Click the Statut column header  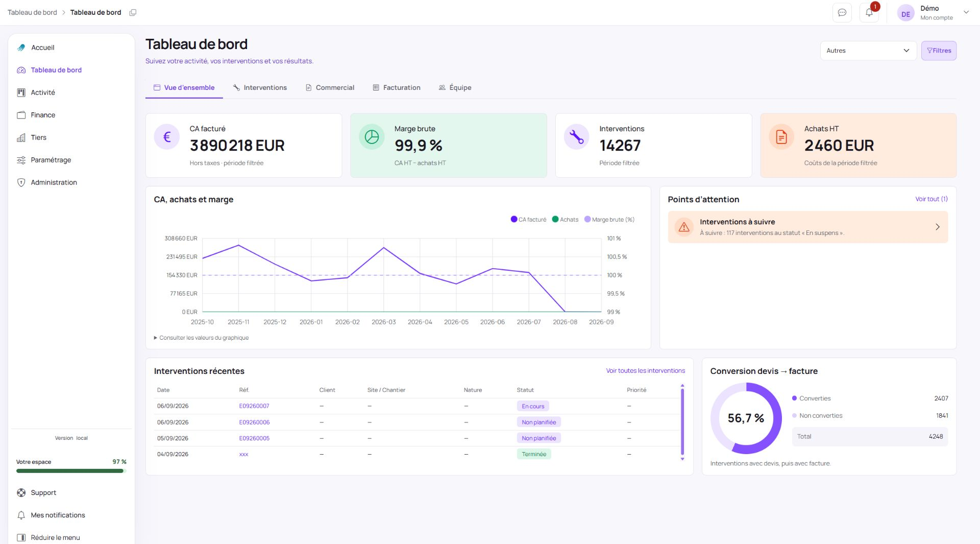coord(525,390)
